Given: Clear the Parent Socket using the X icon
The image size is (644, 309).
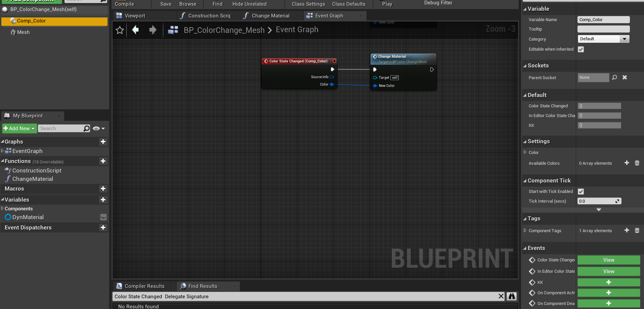Looking at the screenshot, I should click(x=625, y=78).
